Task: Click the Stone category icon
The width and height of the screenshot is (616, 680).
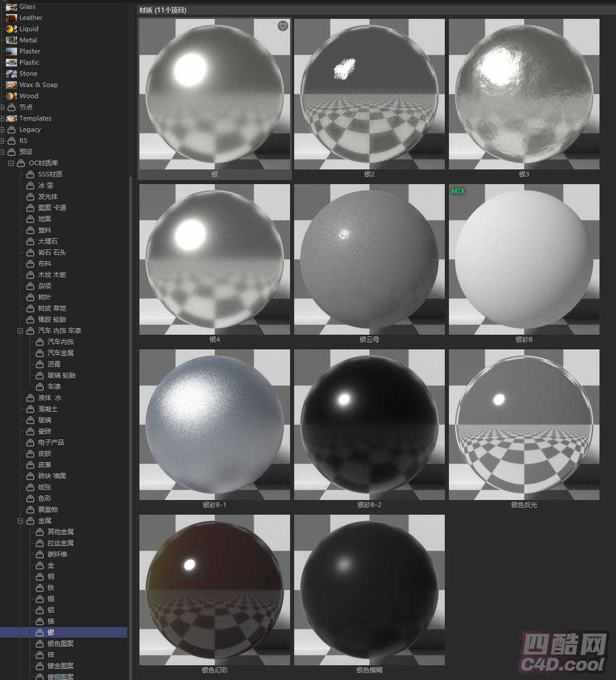Action: 11,74
